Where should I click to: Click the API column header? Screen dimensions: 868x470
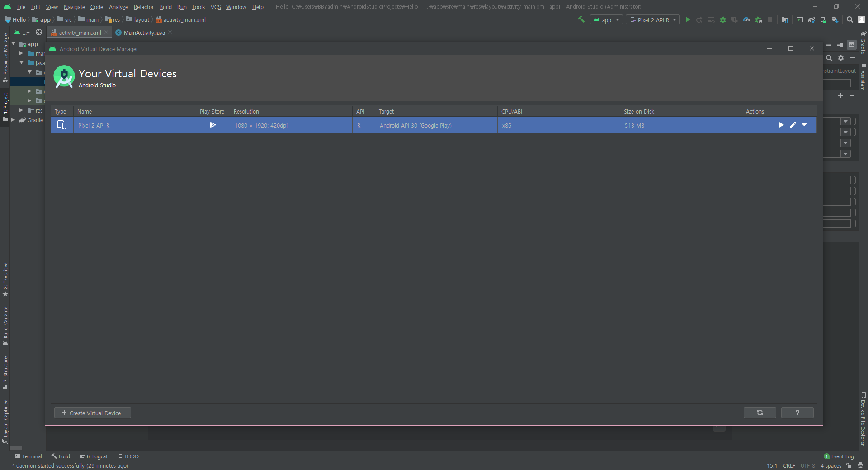[x=363, y=112]
